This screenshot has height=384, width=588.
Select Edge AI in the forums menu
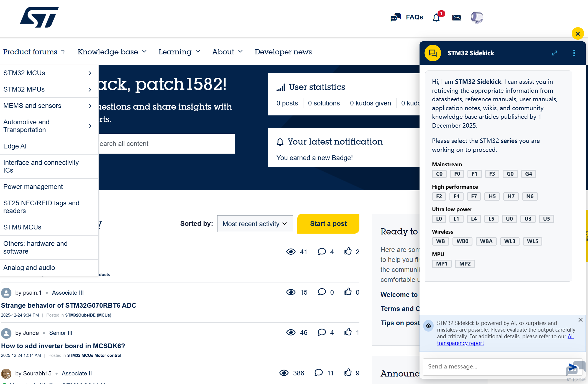(49, 146)
